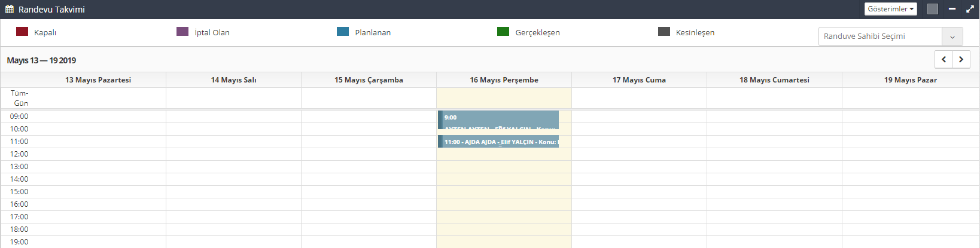Click the Randuve Sahibi Seçimi field
The image size is (980, 248).
[879, 36]
